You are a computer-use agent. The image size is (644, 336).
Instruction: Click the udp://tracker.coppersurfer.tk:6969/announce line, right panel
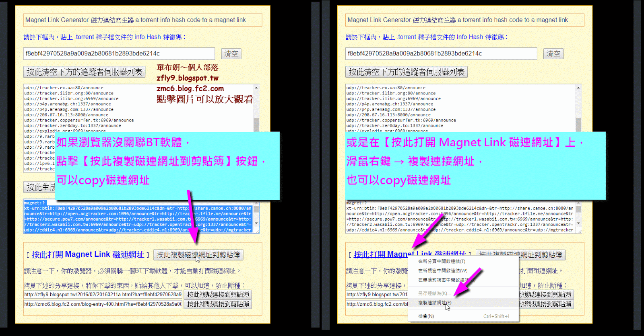[x=401, y=120]
